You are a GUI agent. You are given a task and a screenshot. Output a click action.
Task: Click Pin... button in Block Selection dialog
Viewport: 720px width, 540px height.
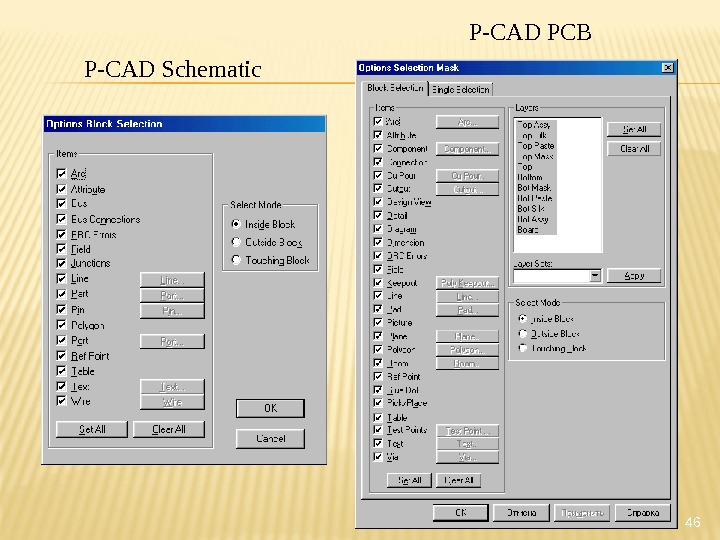[x=172, y=311]
